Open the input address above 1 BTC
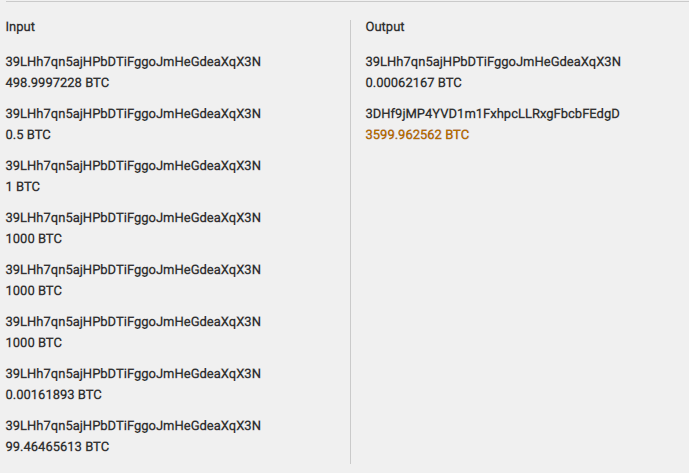The image size is (689, 473). [x=133, y=166]
